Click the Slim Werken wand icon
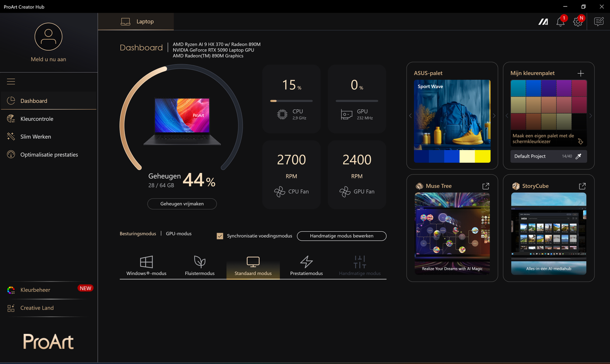 (x=11, y=136)
